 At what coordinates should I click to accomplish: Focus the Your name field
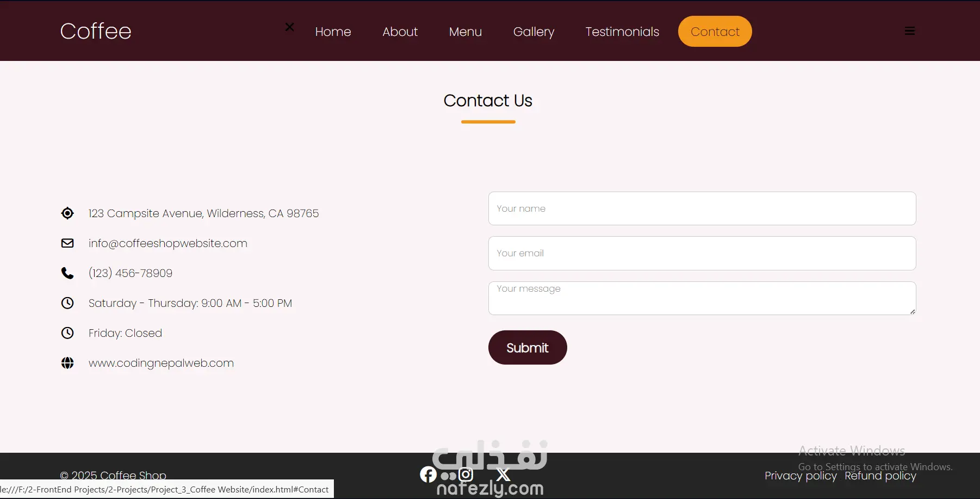click(x=702, y=208)
